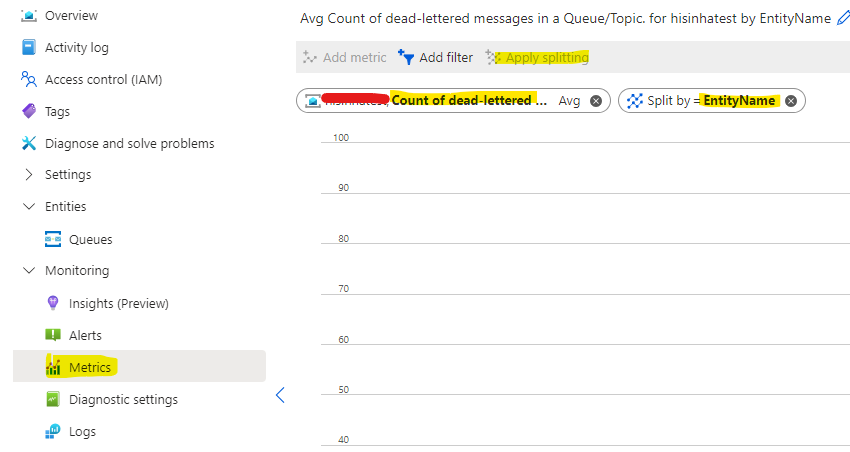
Task: Open Diagnostic settings
Action: (123, 399)
